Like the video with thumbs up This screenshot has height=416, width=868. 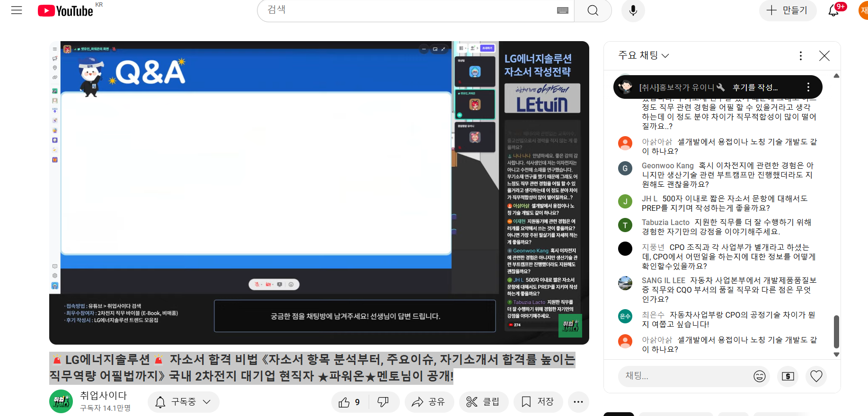350,402
